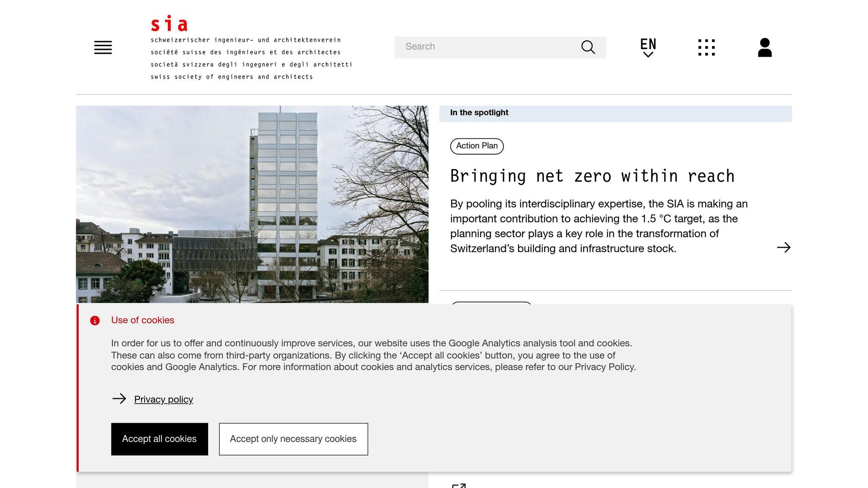Open the Privacy policy link
868x488 pixels.
(x=164, y=399)
